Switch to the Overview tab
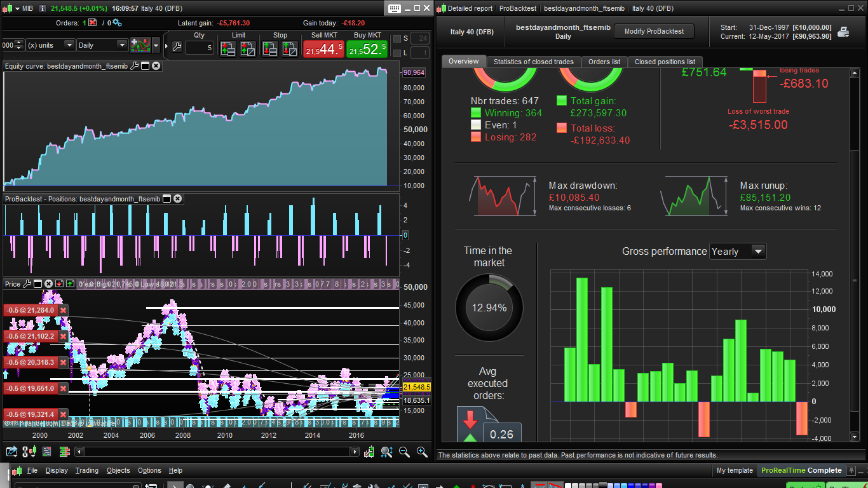This screenshot has height=488, width=868. [464, 62]
